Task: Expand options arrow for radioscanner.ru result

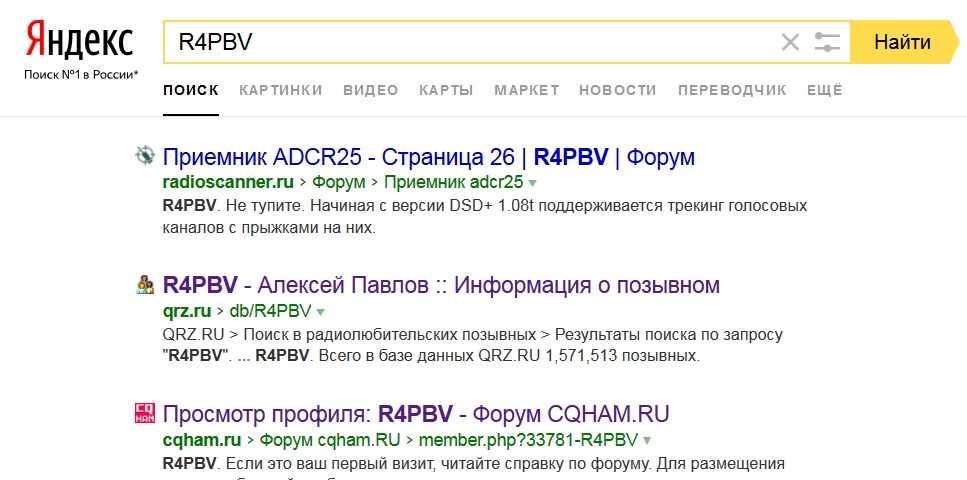Action: click(x=532, y=183)
